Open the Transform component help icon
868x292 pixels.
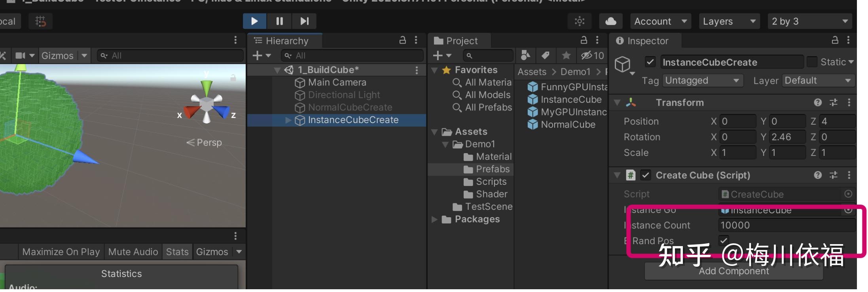point(818,102)
